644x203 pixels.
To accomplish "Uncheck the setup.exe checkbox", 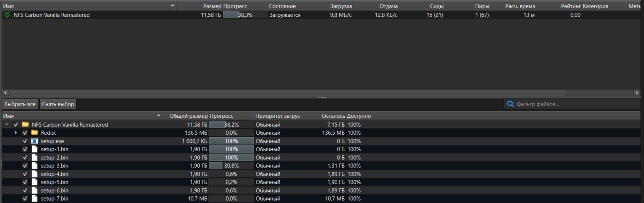I will click(x=25, y=141).
